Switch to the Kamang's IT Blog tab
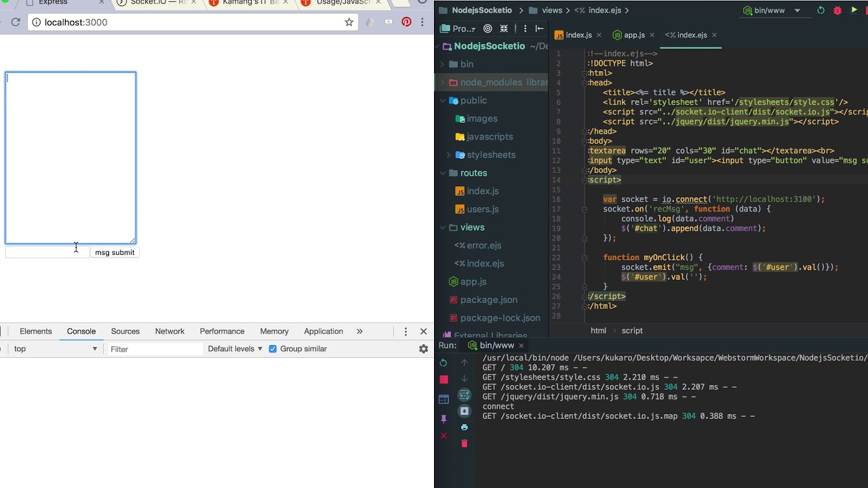Screen dimensions: 868x488 [248, 3]
